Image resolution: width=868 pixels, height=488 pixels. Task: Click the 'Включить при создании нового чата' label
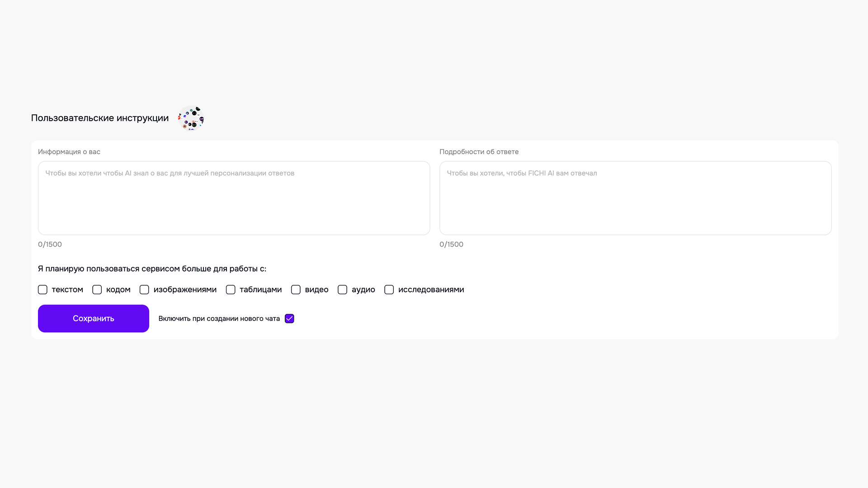click(x=219, y=319)
